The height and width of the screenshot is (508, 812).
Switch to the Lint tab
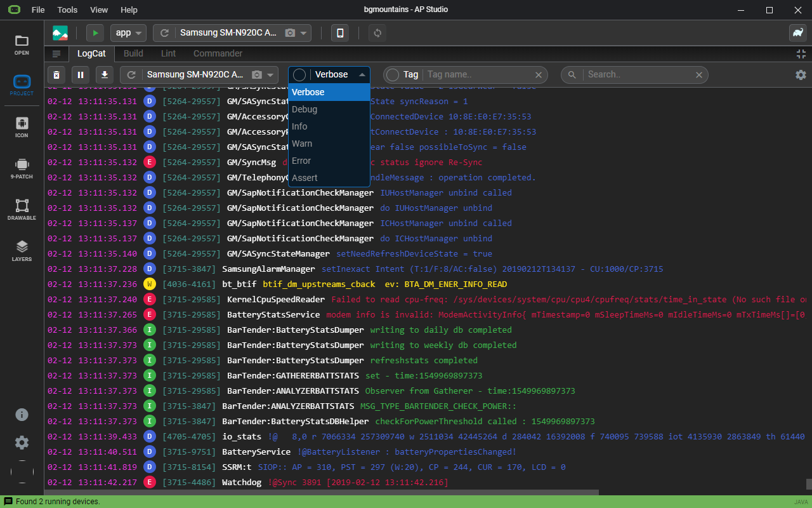coord(168,54)
